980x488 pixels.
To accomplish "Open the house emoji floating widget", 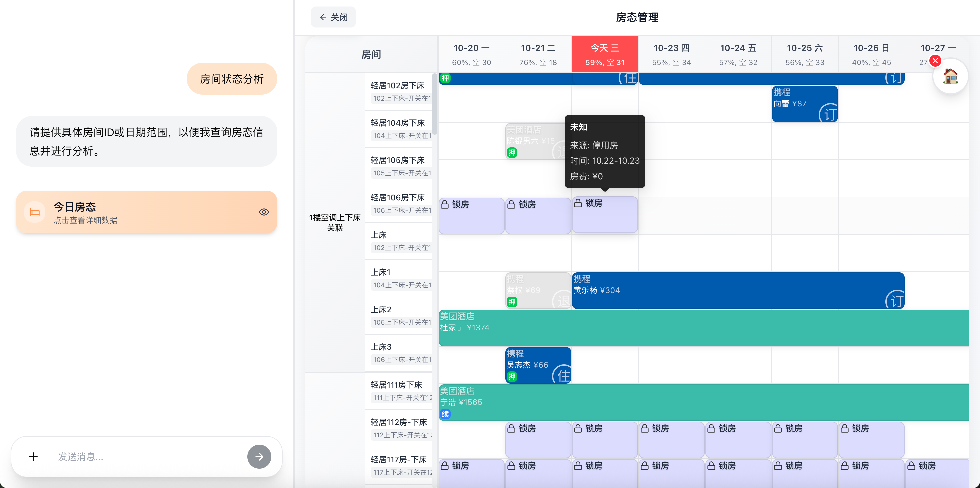I will pos(951,76).
